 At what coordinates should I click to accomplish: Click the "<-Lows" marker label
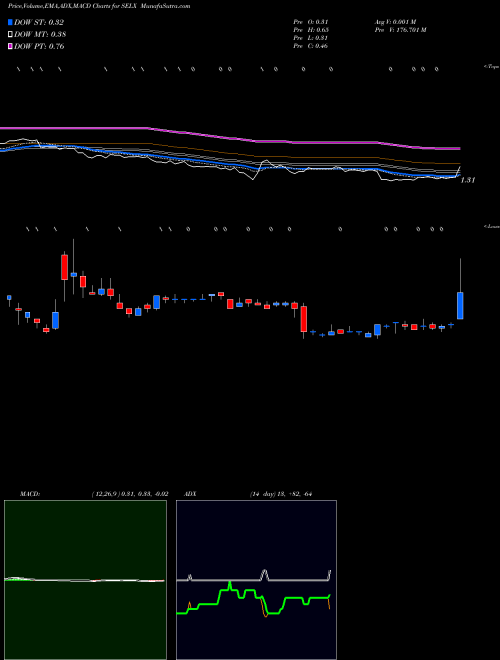pyautogui.click(x=492, y=226)
